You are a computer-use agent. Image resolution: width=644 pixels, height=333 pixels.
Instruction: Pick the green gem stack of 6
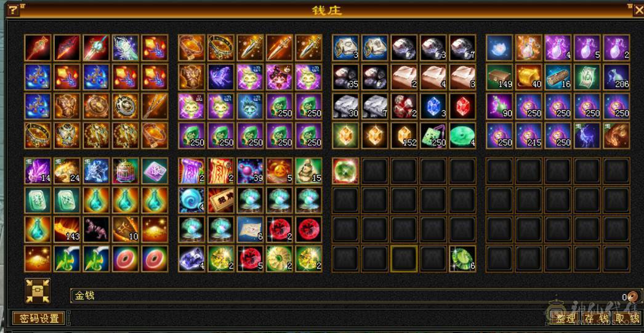[x=462, y=259]
